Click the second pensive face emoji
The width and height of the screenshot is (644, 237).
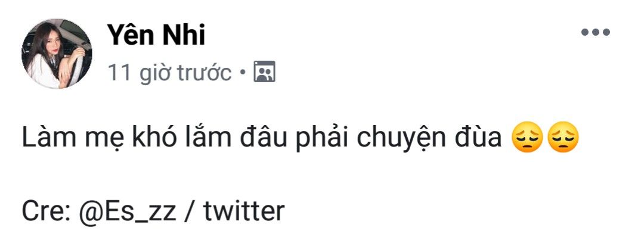pos(563,138)
